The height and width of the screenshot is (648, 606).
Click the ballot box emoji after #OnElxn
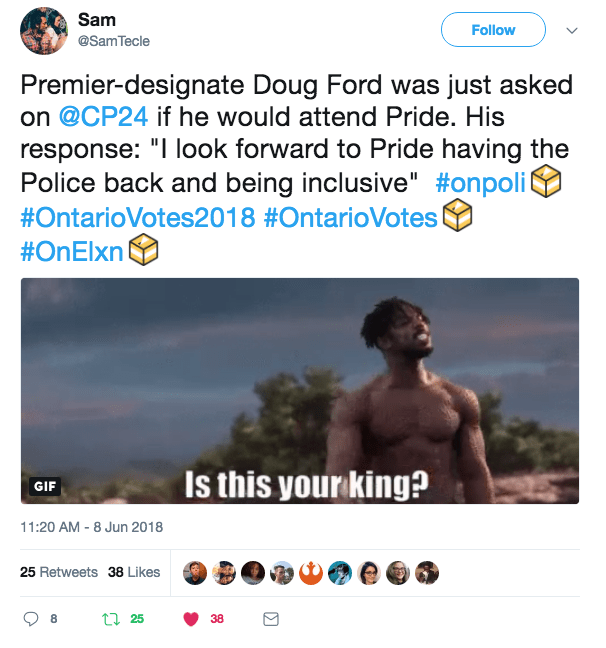pyautogui.click(x=142, y=250)
